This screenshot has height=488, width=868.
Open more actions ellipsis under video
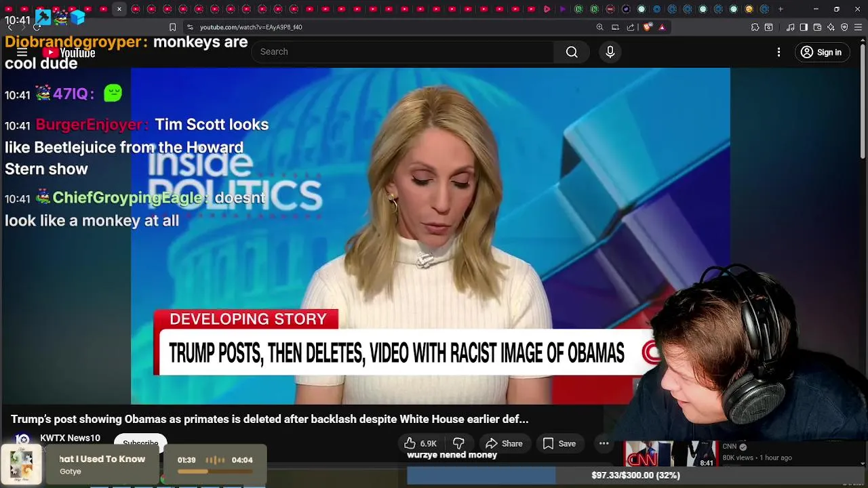coord(604,443)
